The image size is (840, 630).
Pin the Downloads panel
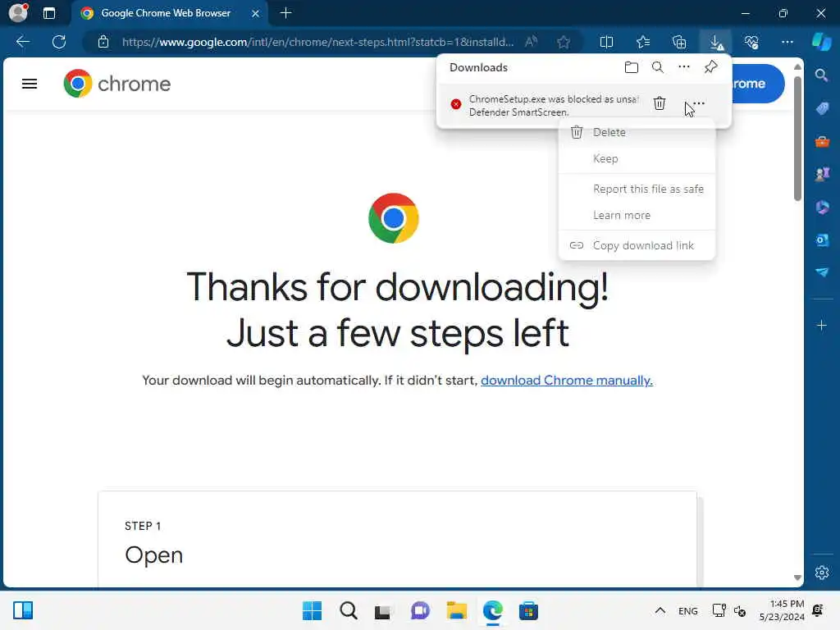click(711, 67)
